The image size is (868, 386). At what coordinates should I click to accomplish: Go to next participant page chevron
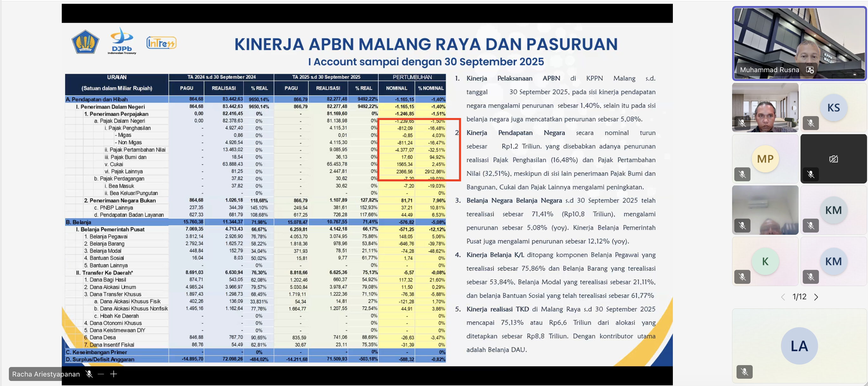(816, 297)
